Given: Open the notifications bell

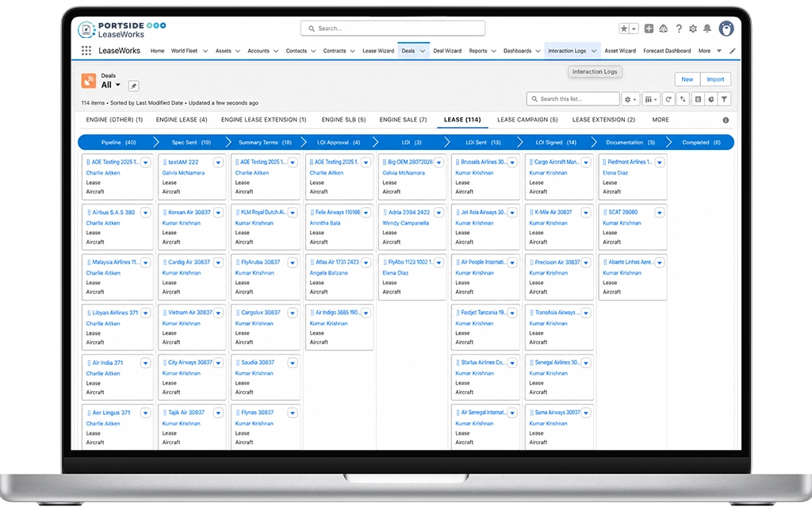Looking at the screenshot, I should click(x=707, y=29).
